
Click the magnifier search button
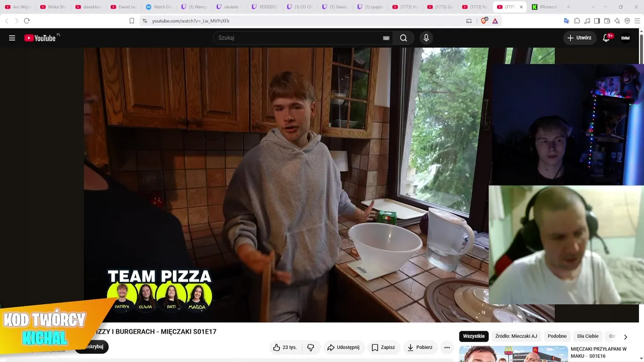point(404,38)
